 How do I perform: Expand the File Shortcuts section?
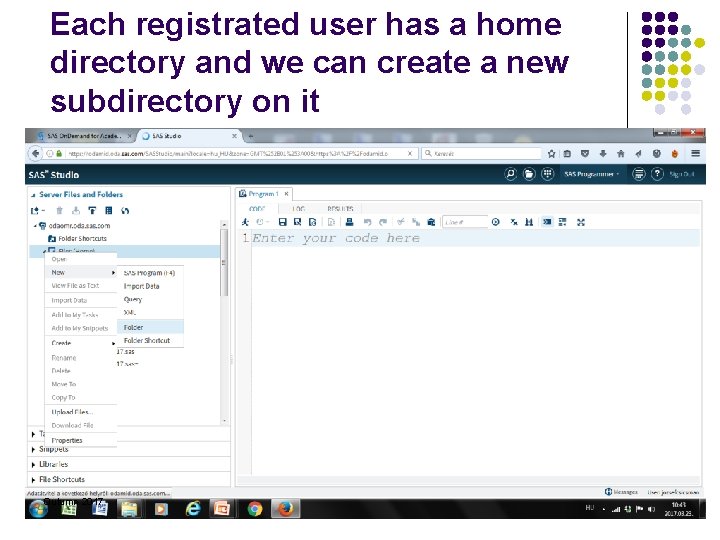pos(33,480)
